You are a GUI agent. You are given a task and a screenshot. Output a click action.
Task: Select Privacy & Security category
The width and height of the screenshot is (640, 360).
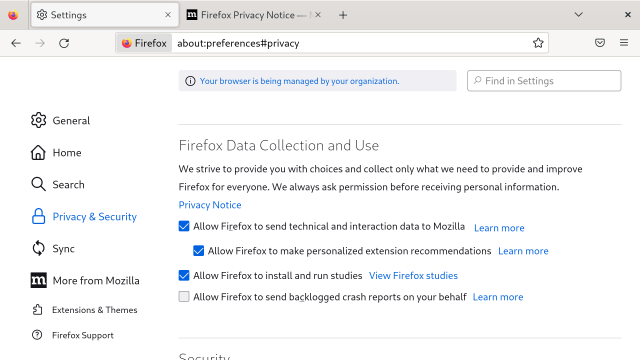[84, 217]
